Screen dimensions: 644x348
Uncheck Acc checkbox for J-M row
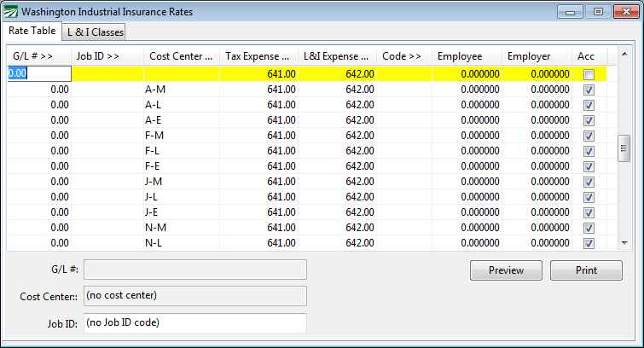[x=589, y=182]
